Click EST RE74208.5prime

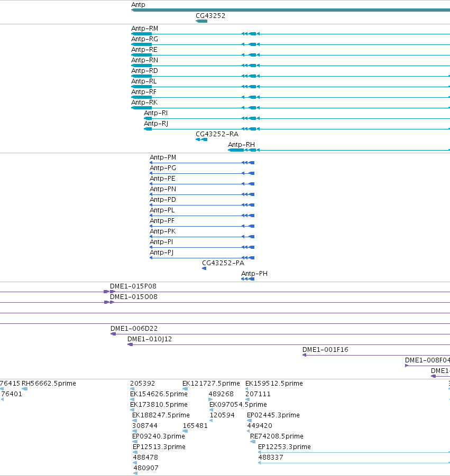pos(277,436)
